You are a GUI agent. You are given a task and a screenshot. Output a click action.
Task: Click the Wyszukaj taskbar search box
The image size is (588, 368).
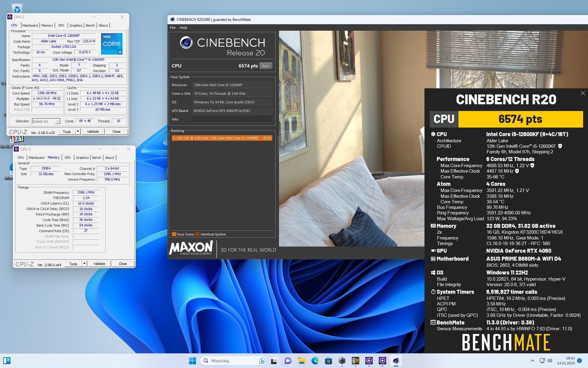234,361
